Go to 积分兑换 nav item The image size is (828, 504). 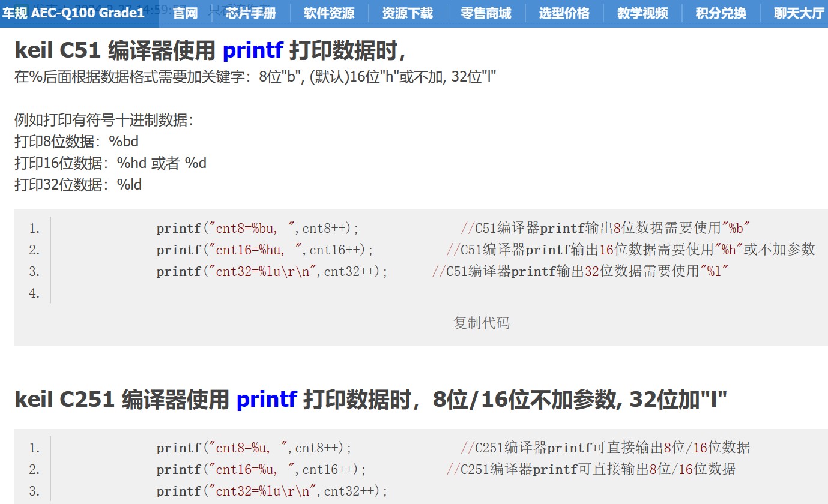tap(721, 13)
